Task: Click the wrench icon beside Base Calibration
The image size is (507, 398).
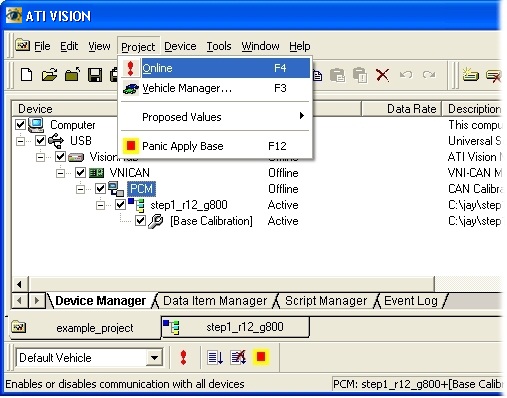Action: coord(155,221)
